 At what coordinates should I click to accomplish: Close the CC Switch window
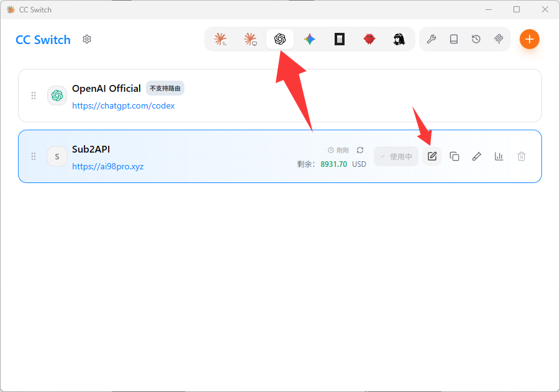tap(544, 10)
